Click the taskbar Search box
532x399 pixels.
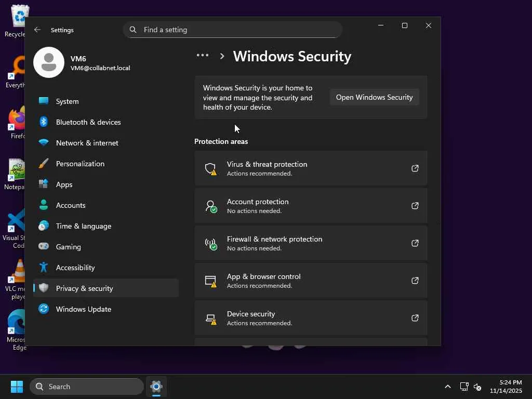[87, 387]
